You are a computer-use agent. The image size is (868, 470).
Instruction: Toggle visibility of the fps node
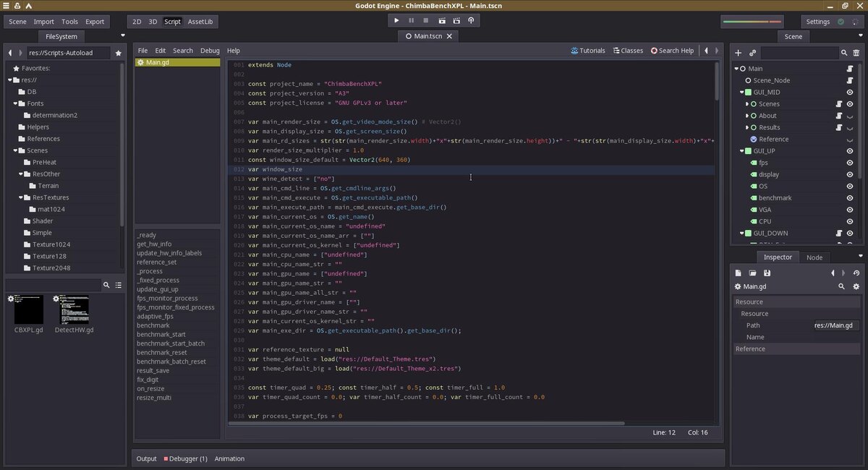(850, 163)
